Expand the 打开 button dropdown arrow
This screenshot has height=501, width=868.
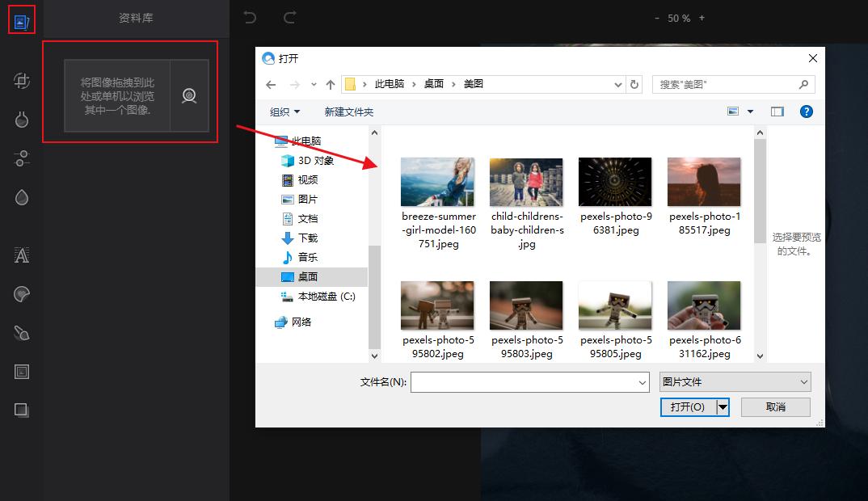(x=723, y=406)
